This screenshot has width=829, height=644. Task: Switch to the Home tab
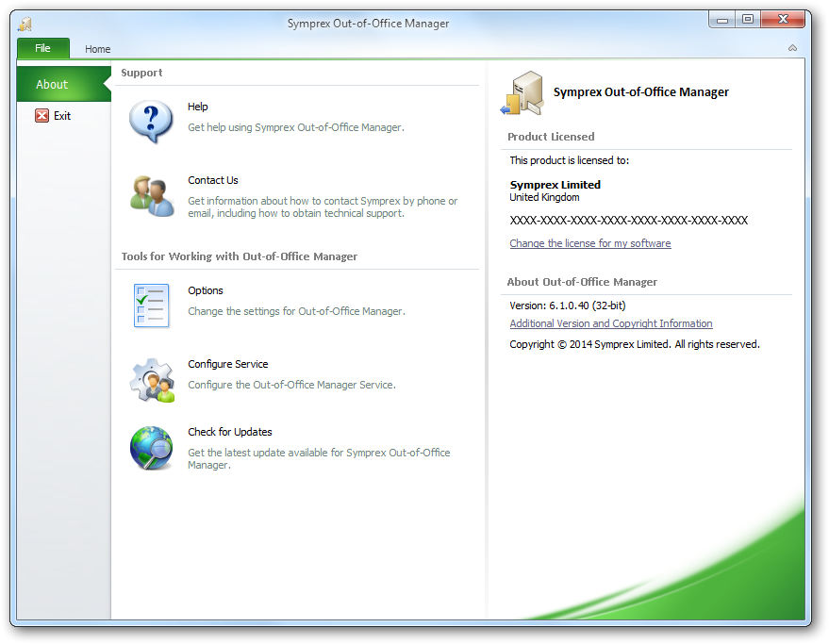point(98,49)
